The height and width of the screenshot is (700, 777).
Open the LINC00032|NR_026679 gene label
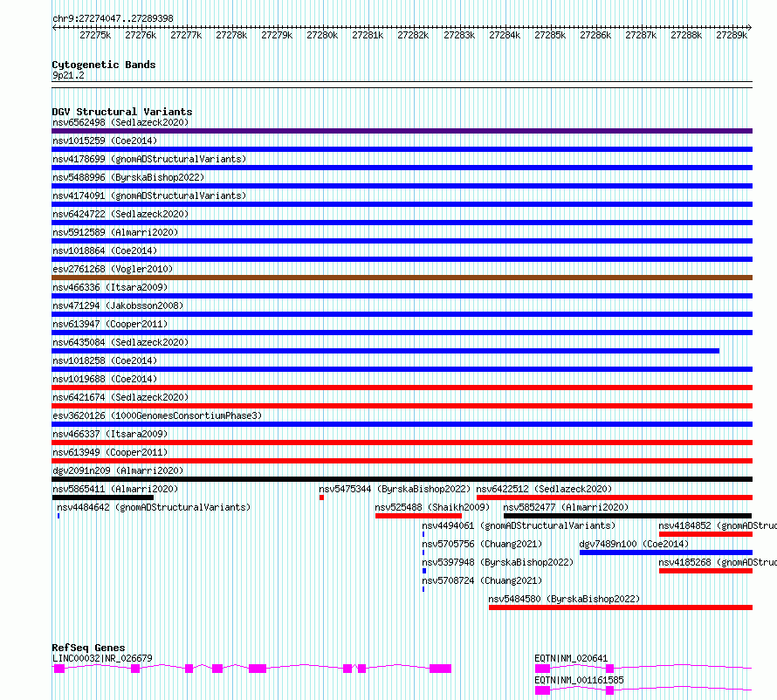(x=102, y=658)
